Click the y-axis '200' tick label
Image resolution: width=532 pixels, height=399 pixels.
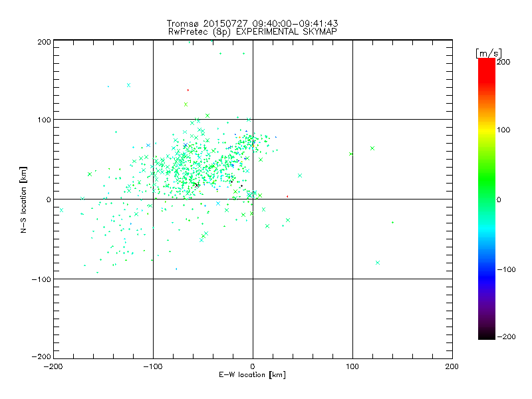point(44,42)
